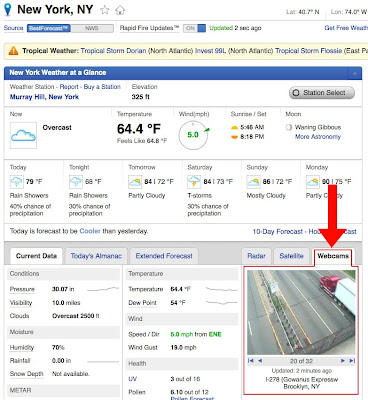Click Monday's partly cloudy forecast icon
Viewport: 368px width, 400px height.
313,182
